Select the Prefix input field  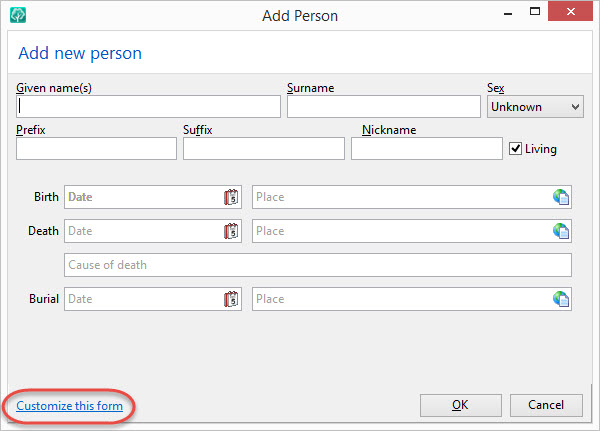coord(96,149)
